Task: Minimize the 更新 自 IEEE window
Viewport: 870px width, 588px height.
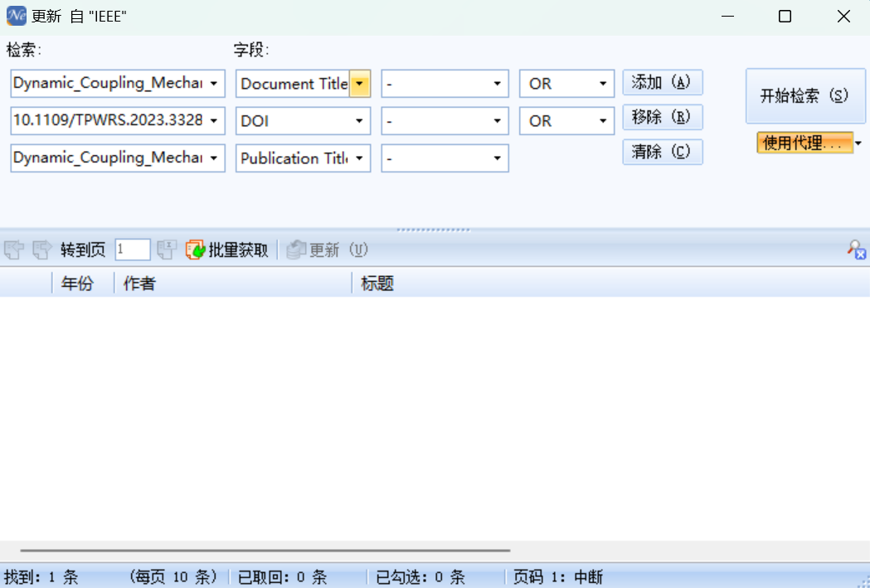Action: pyautogui.click(x=727, y=17)
